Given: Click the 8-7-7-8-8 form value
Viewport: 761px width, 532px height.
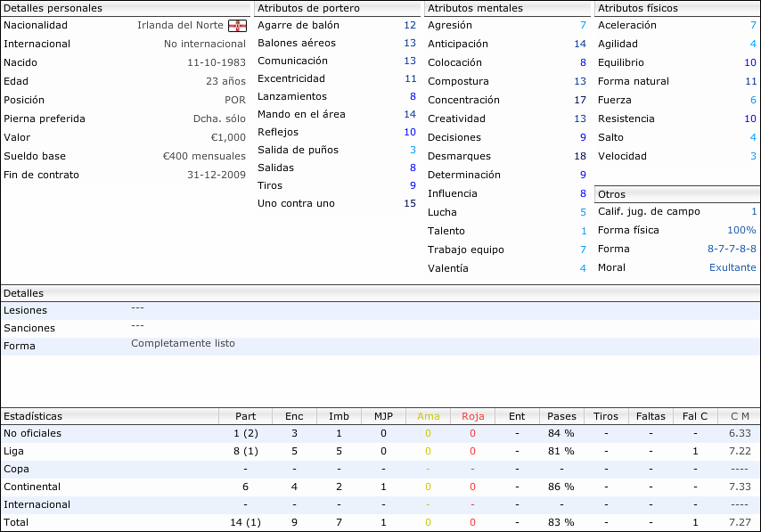Looking at the screenshot, I should pyautogui.click(x=732, y=249).
